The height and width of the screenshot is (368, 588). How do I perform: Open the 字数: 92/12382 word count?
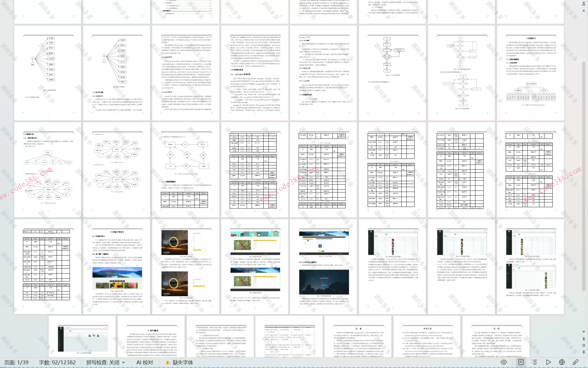57,362
